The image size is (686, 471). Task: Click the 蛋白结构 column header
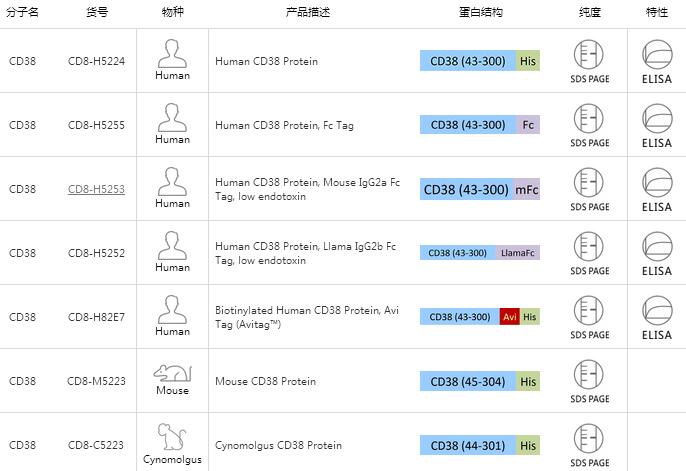481,13
